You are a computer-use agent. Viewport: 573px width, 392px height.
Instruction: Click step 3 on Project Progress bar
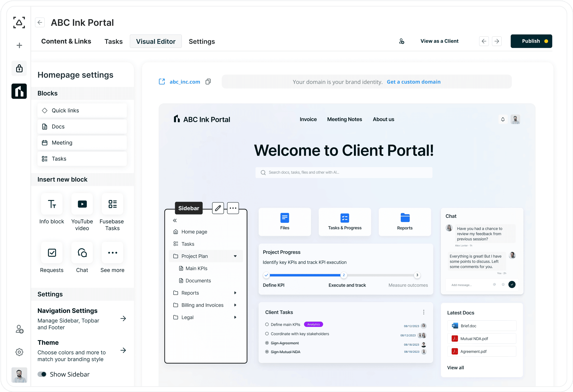417,275
